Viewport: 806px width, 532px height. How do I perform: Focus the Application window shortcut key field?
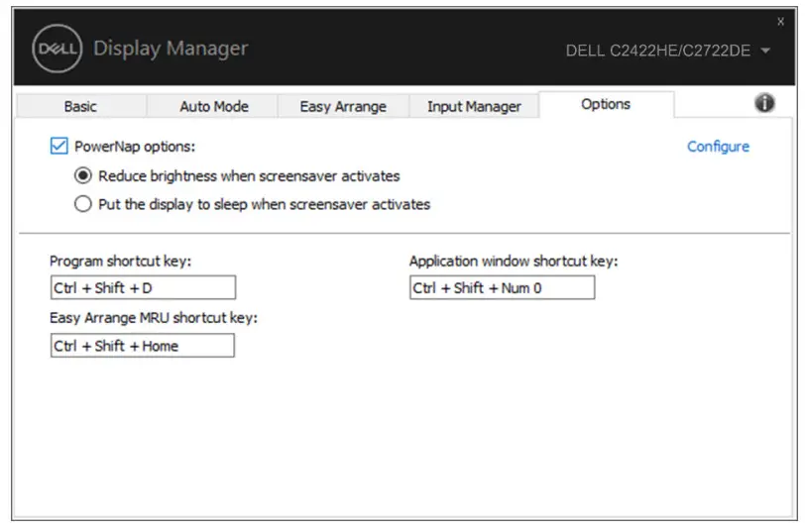tap(503, 287)
